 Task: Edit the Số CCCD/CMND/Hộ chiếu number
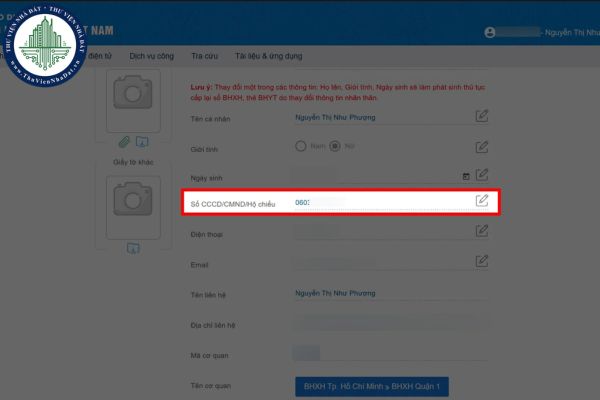pyautogui.click(x=482, y=201)
